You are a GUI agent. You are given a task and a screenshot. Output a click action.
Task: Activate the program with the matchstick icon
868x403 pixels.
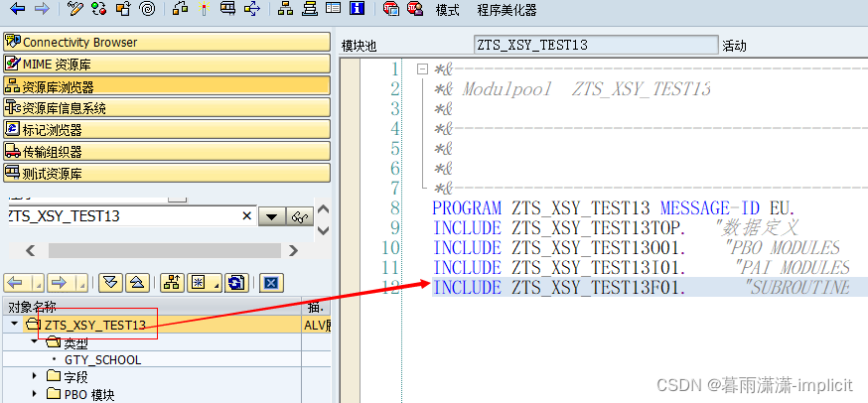click(x=204, y=9)
